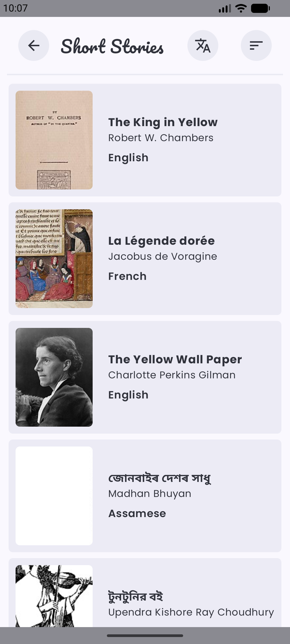Tap the back arrow button
The image size is (290, 644).
click(34, 45)
